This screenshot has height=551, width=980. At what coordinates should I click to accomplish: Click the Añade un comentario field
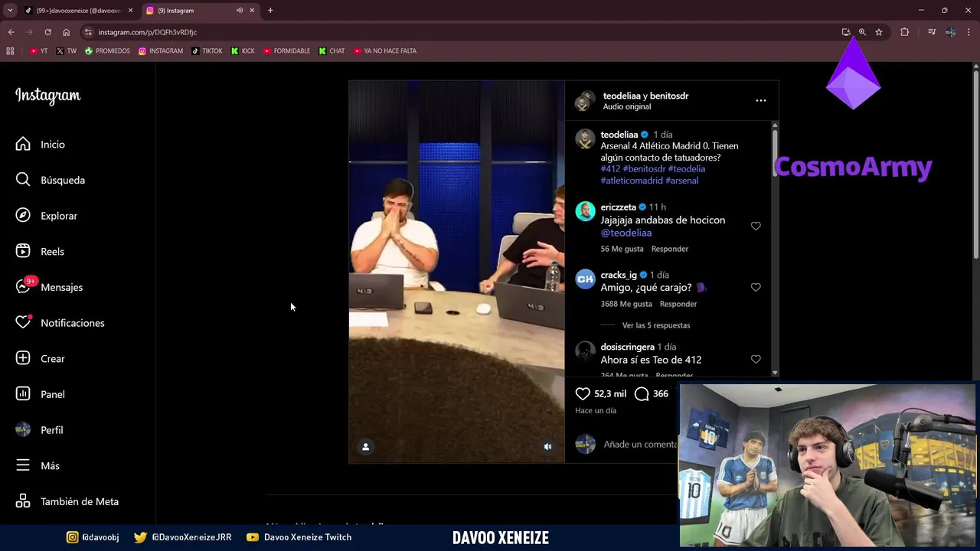[x=640, y=444]
